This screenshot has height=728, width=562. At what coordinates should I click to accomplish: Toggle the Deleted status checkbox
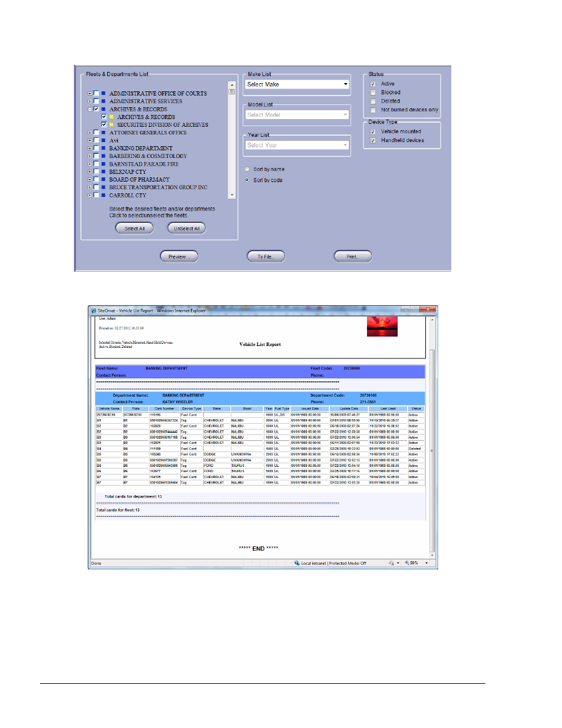click(373, 101)
